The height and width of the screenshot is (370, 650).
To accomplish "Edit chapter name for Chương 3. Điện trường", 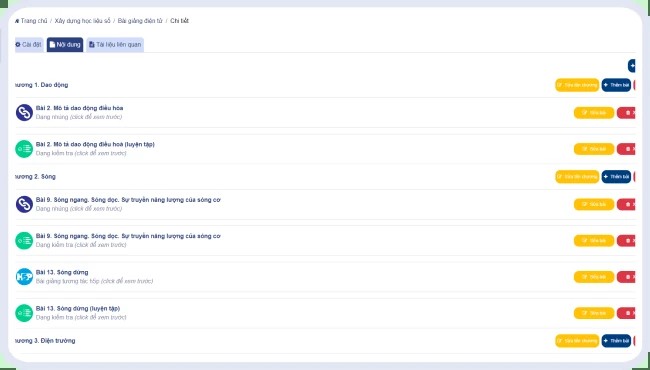I will 577,341.
